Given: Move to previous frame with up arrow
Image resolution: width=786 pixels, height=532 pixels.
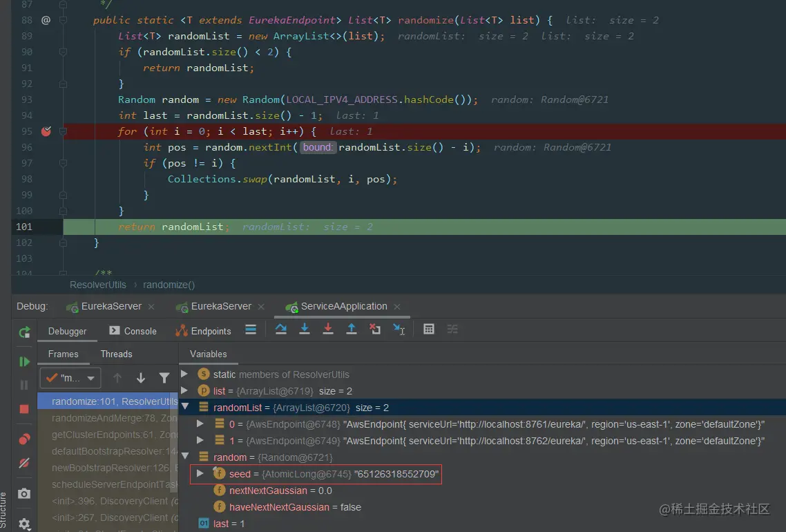Looking at the screenshot, I should coord(117,378).
